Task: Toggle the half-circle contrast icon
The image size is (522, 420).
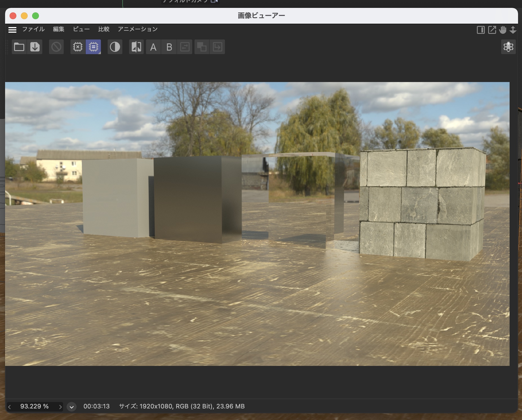Action: (x=115, y=47)
